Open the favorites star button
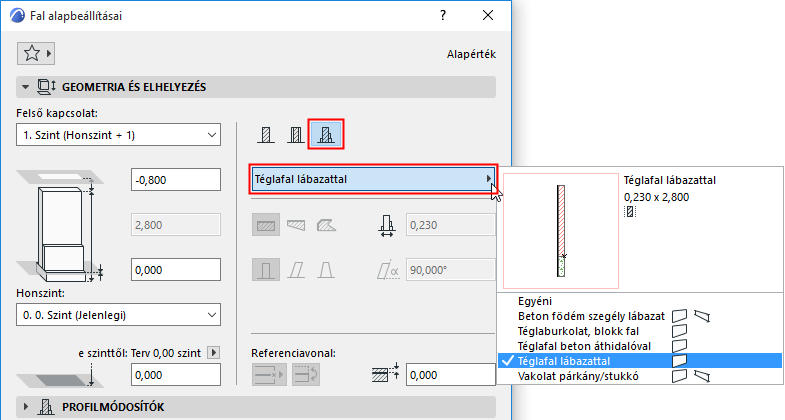The image size is (785, 420). (36, 53)
